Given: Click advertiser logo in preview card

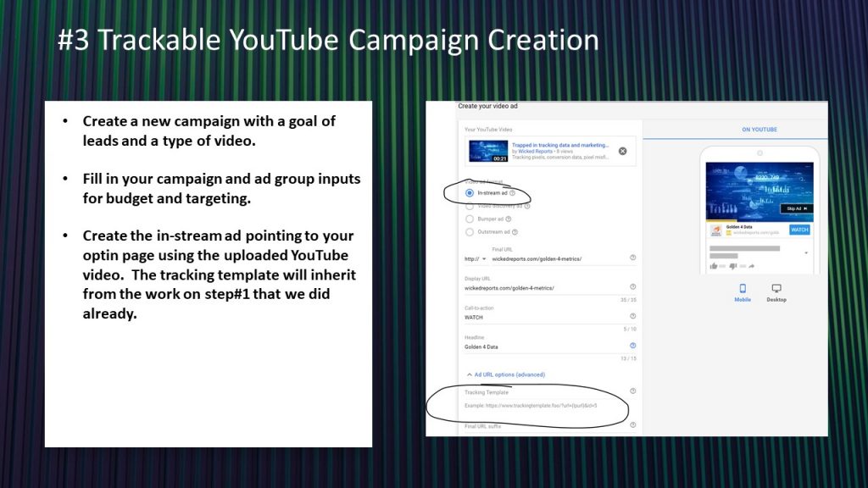Looking at the screenshot, I should click(x=716, y=230).
